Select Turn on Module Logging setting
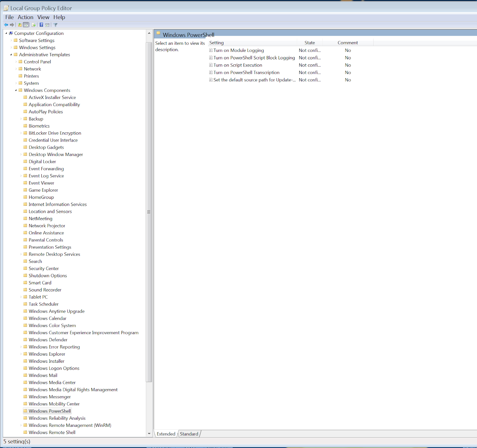This screenshot has width=477, height=448. coord(238,50)
